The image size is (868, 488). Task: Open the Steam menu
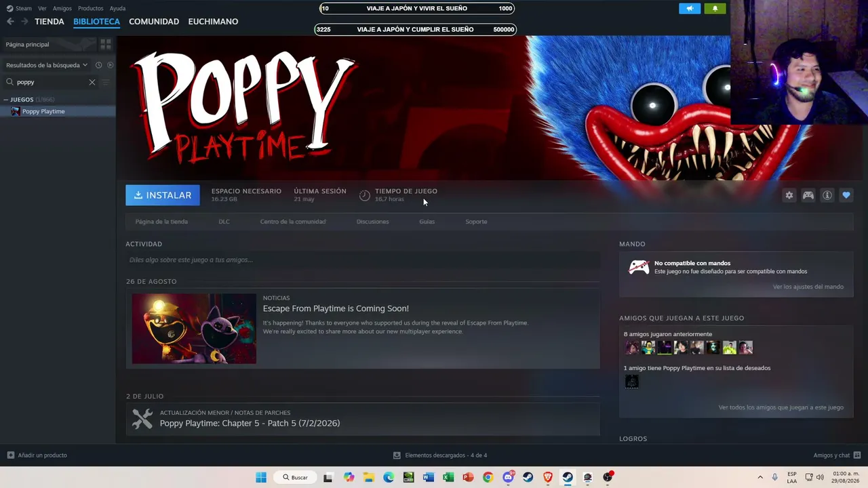[24, 8]
